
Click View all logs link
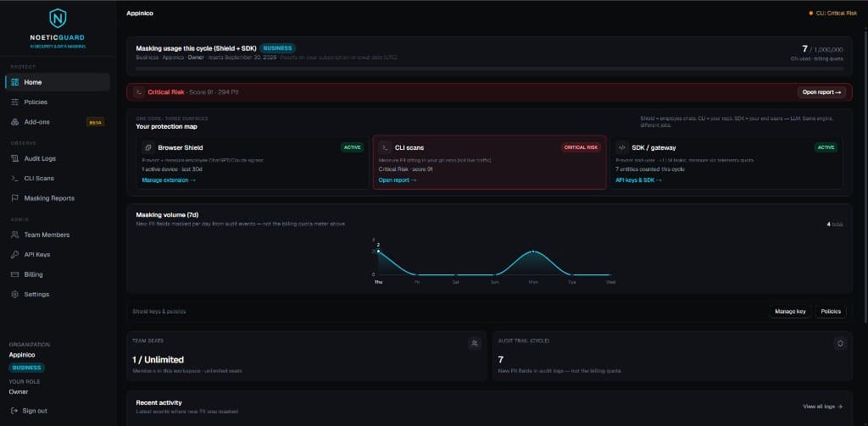(x=822, y=407)
